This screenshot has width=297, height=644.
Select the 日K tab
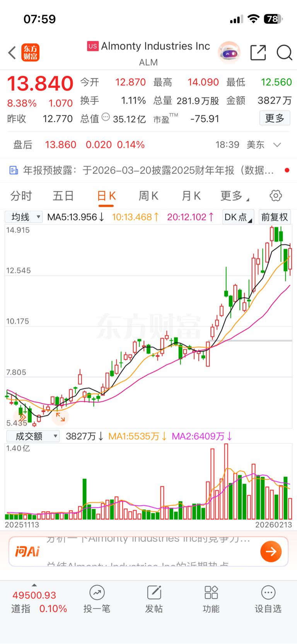(x=106, y=196)
